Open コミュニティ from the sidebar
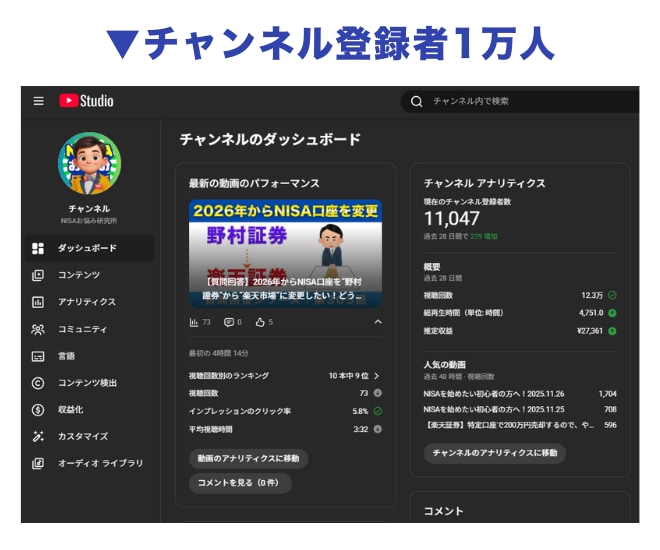This screenshot has height=550, width=660. (x=89, y=329)
